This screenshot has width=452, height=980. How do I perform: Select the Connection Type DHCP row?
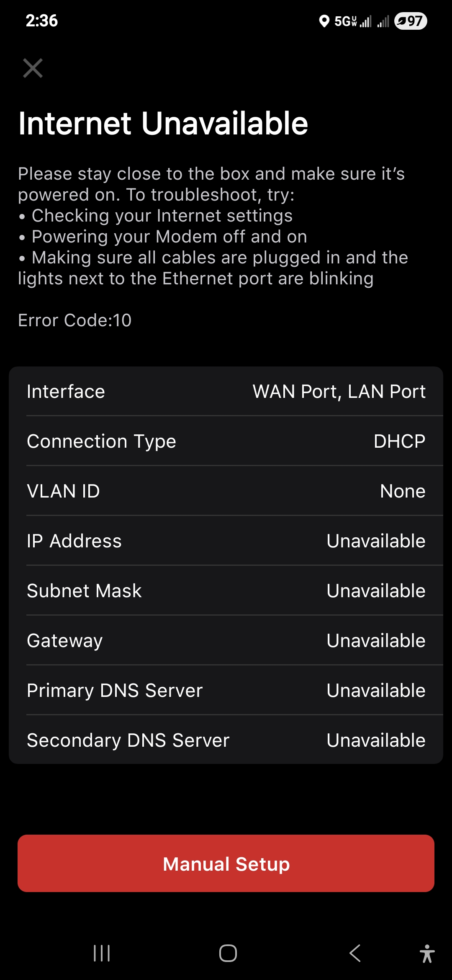(226, 441)
